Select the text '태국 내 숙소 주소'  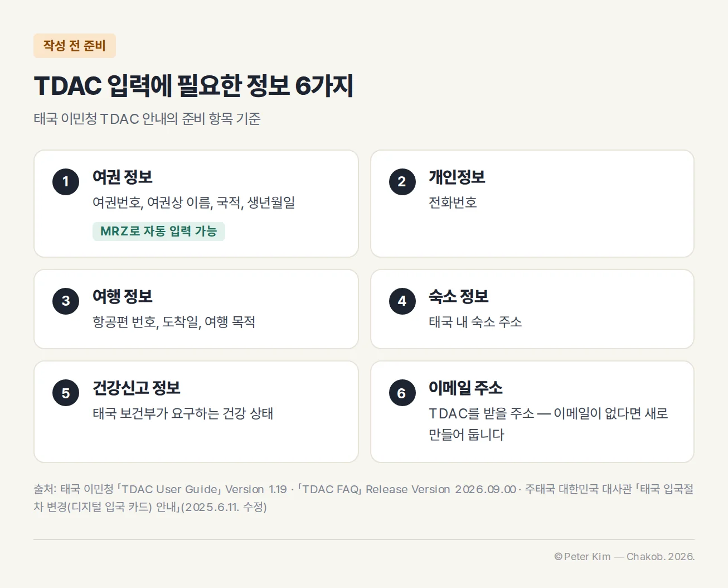475,322
